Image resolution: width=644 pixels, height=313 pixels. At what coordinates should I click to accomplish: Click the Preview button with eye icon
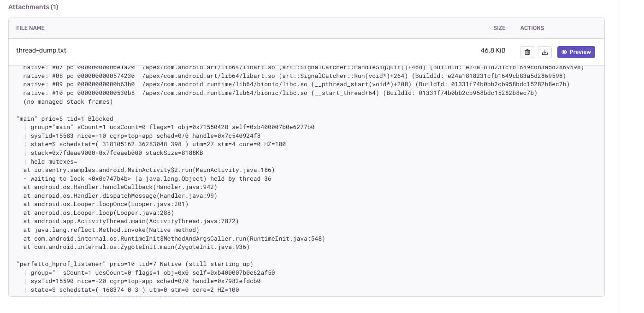pos(576,52)
